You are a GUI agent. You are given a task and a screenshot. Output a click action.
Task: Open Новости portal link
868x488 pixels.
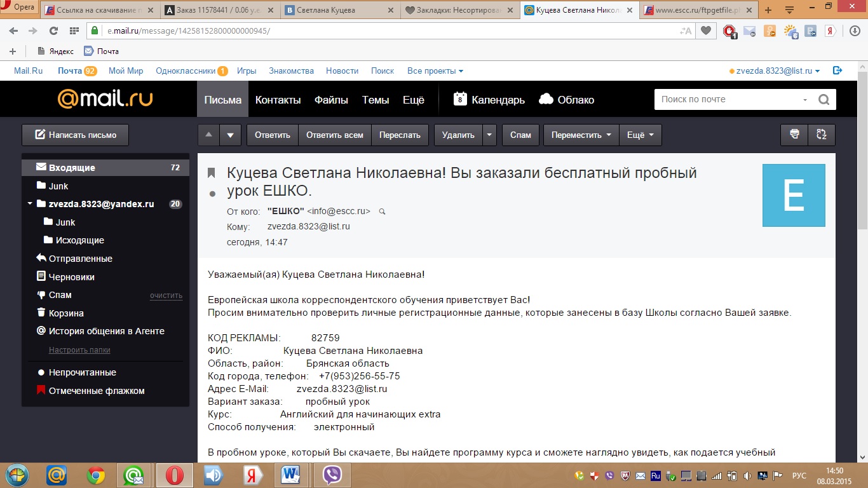342,71
